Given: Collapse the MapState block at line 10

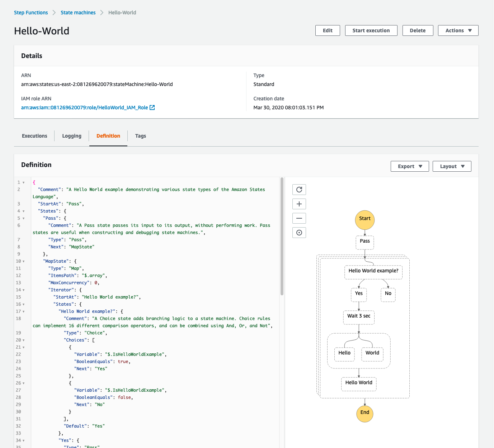Looking at the screenshot, I should tap(24, 261).
